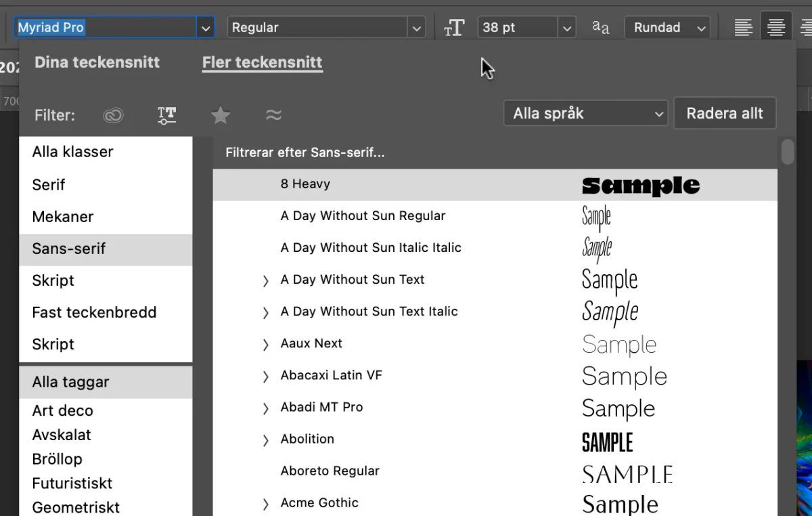812x516 pixels.
Task: Open the Rundad anti-aliasing dropdown
Action: tap(667, 28)
